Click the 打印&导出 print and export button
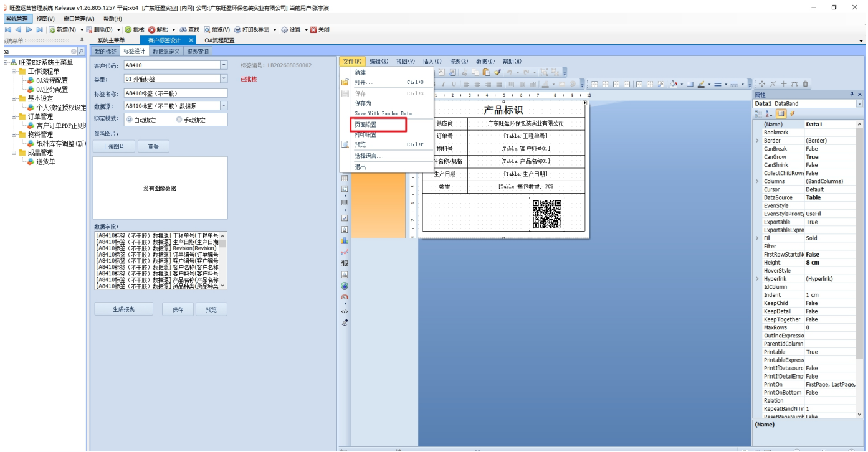Screen dimensions: 868x452 (252, 30)
